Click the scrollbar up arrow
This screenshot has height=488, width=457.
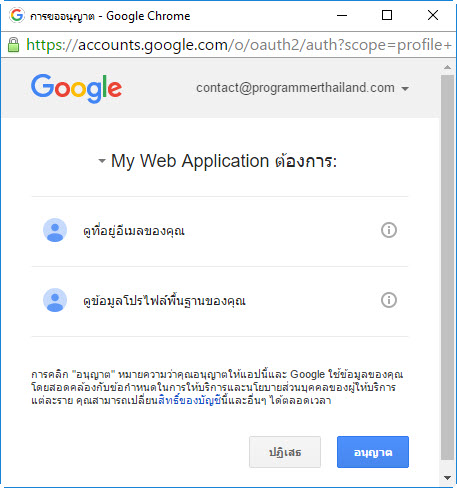point(447,67)
